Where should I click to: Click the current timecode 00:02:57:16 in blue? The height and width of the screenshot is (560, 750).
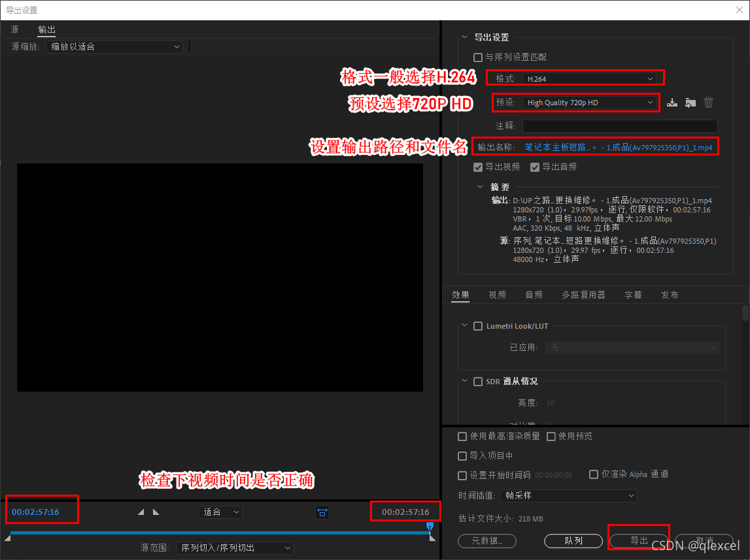(35, 512)
